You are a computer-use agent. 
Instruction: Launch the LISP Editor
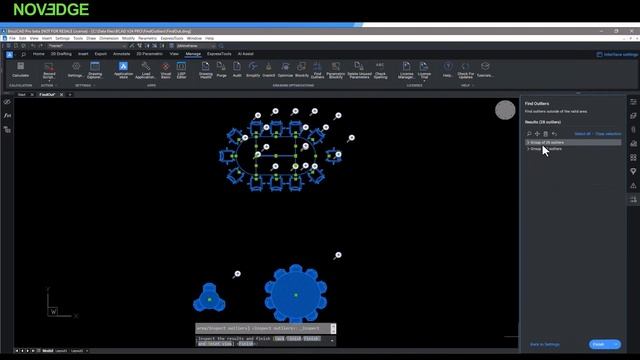pyautogui.click(x=181, y=70)
